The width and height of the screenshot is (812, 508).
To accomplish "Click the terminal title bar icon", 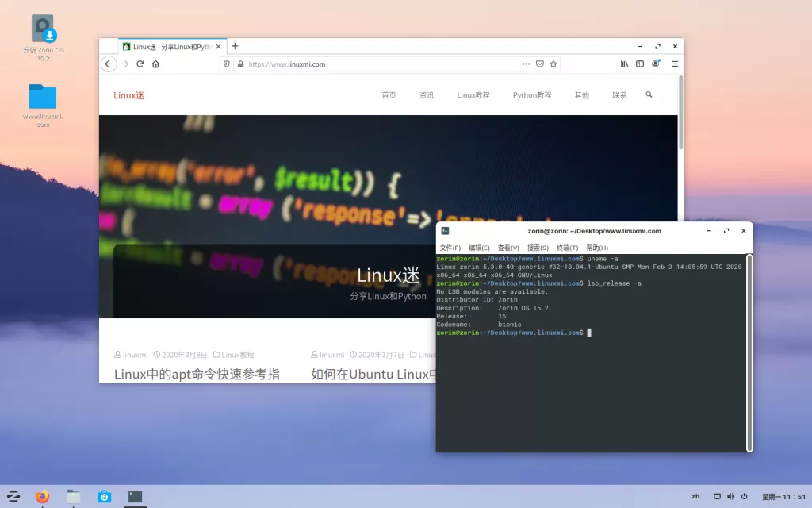I will [445, 231].
